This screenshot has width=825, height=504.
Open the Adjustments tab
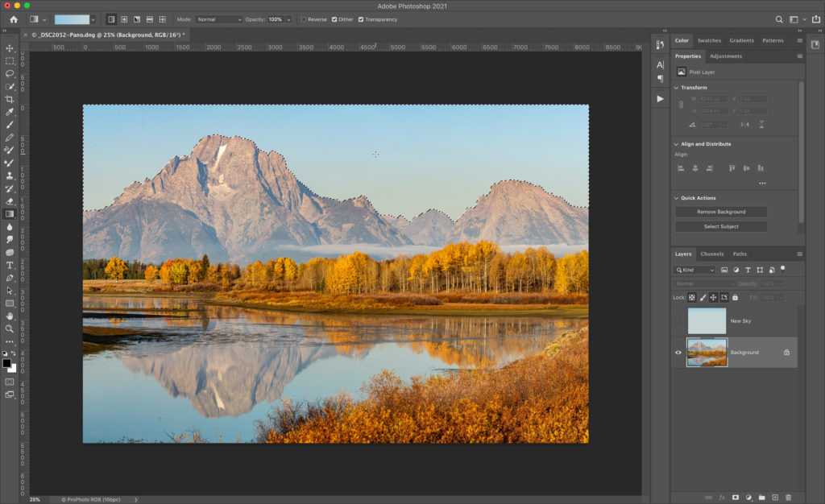coord(726,56)
